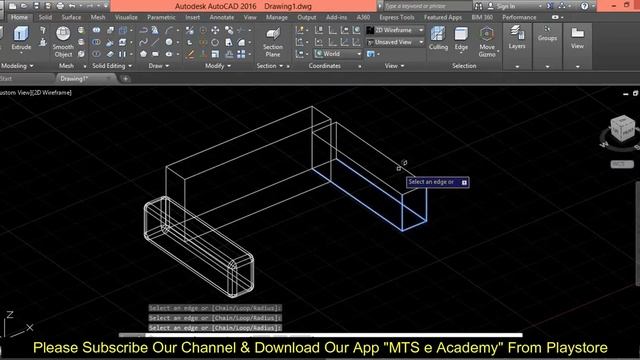Pick the Polyline draw tool
640x360 pixels.
coord(143,30)
